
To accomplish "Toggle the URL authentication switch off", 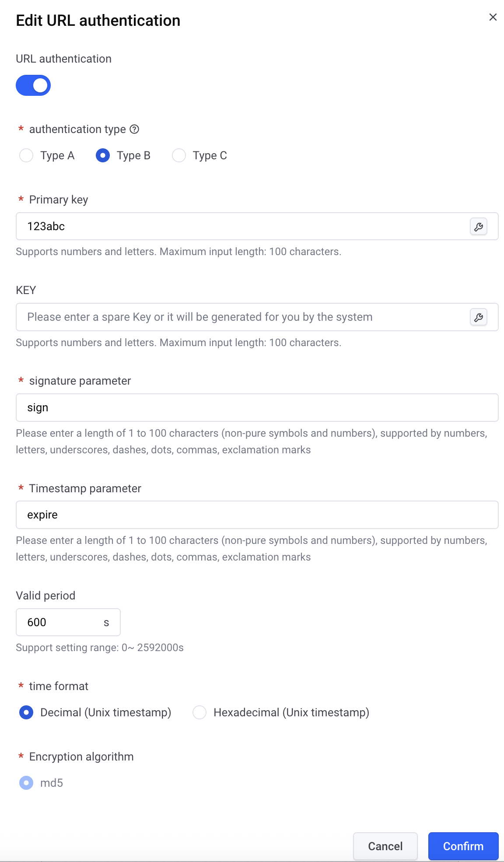I will pyautogui.click(x=33, y=85).
